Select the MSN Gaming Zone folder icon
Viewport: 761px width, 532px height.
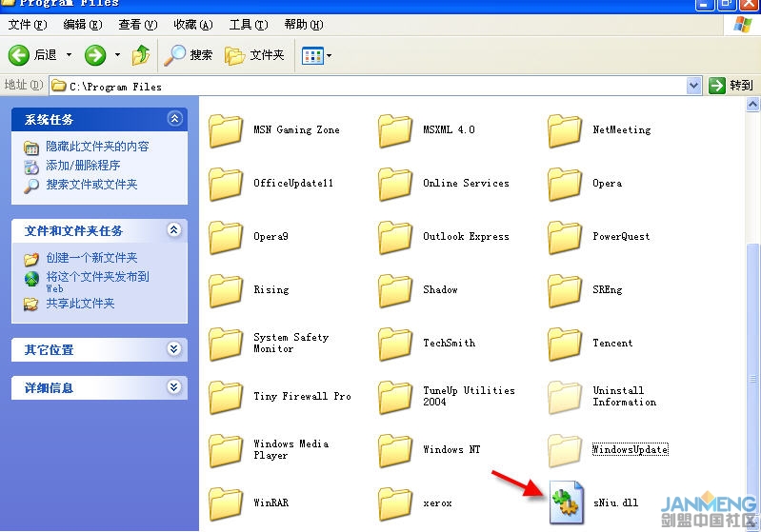pyautogui.click(x=226, y=131)
